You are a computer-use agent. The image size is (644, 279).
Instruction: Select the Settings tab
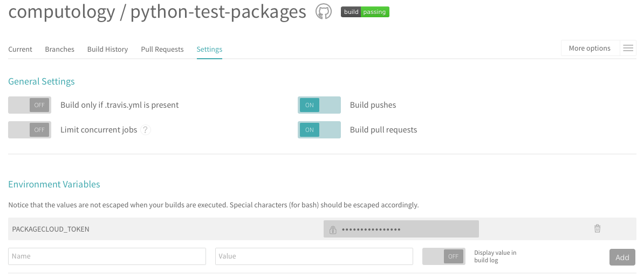tap(209, 49)
